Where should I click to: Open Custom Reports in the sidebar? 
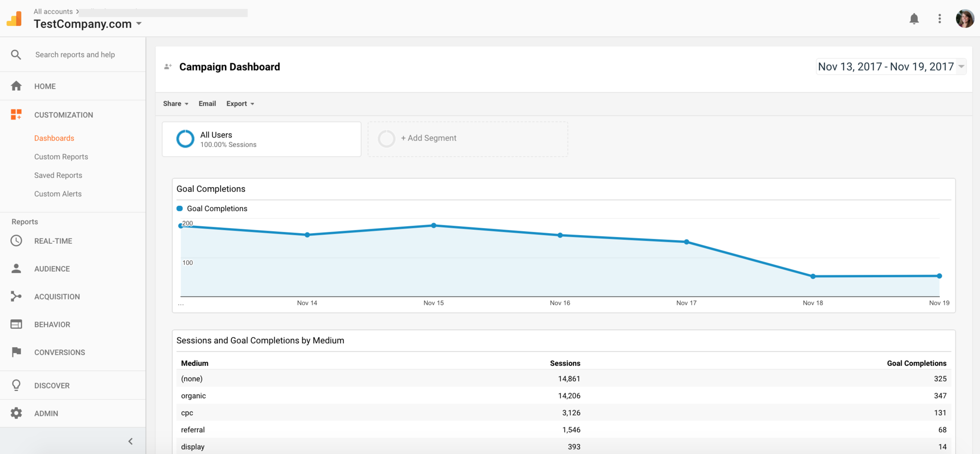(x=61, y=157)
